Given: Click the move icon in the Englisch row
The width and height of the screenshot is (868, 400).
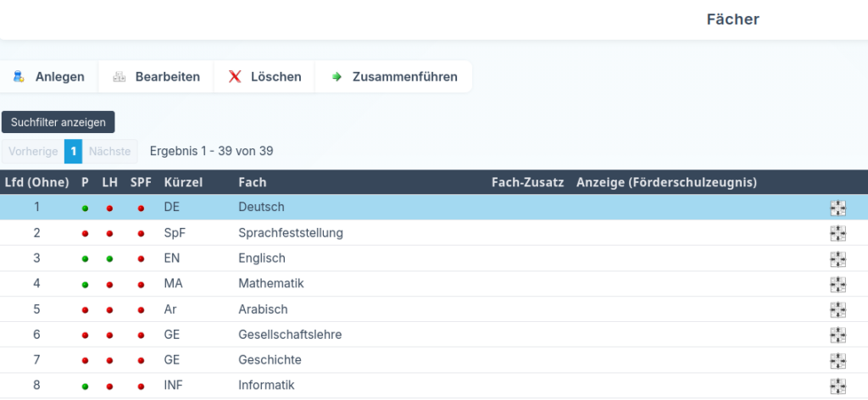Looking at the screenshot, I should tap(837, 258).
